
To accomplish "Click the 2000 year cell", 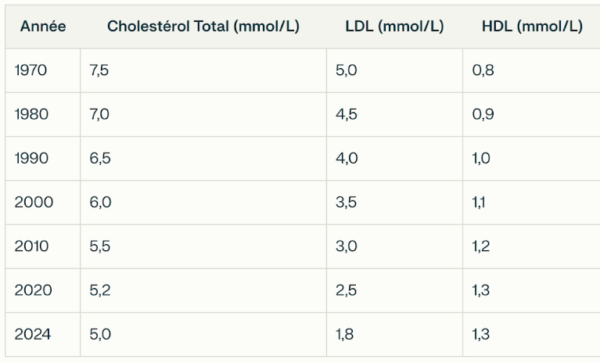I will [34, 202].
